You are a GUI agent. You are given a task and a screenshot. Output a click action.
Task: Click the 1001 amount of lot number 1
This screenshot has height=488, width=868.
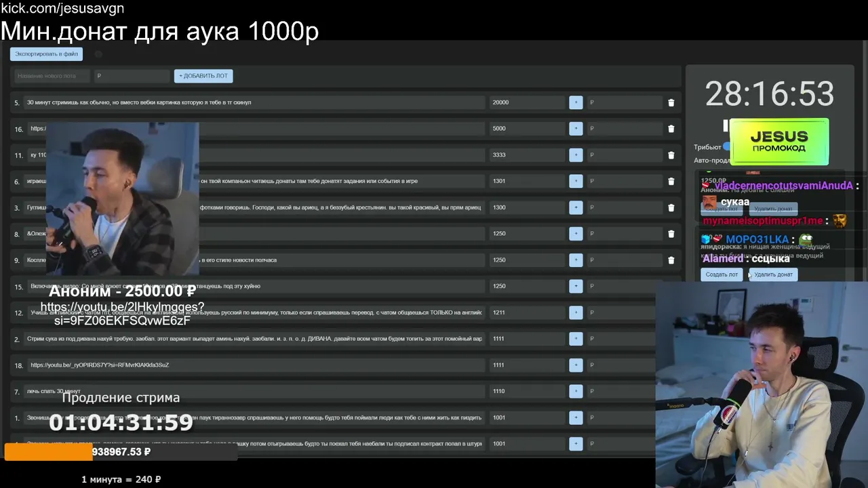[x=528, y=418]
